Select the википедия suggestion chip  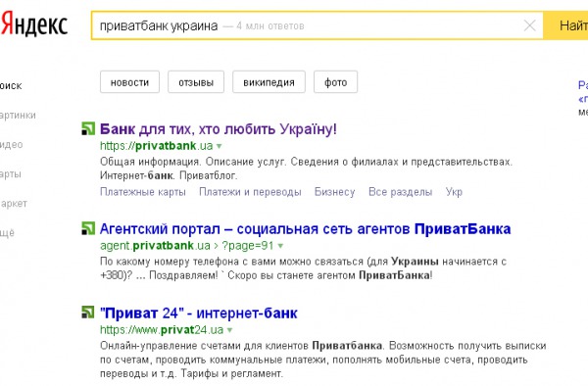pos(269,81)
